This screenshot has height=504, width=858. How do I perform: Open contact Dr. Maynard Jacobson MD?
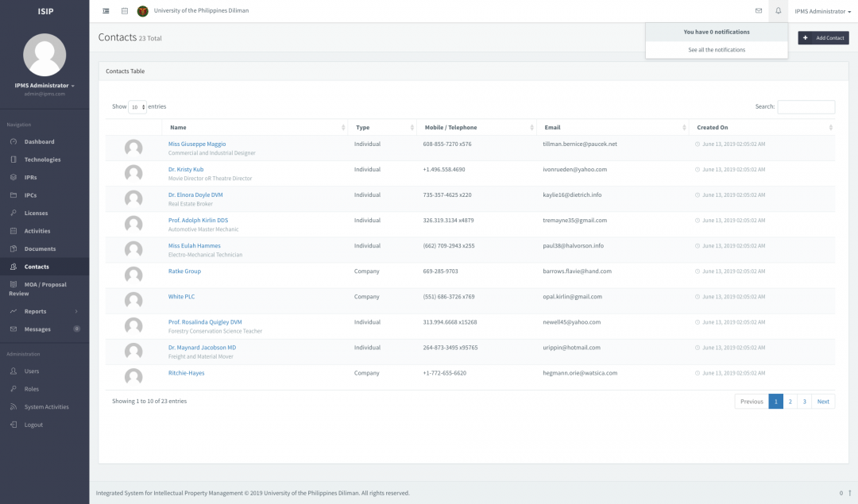(x=202, y=348)
